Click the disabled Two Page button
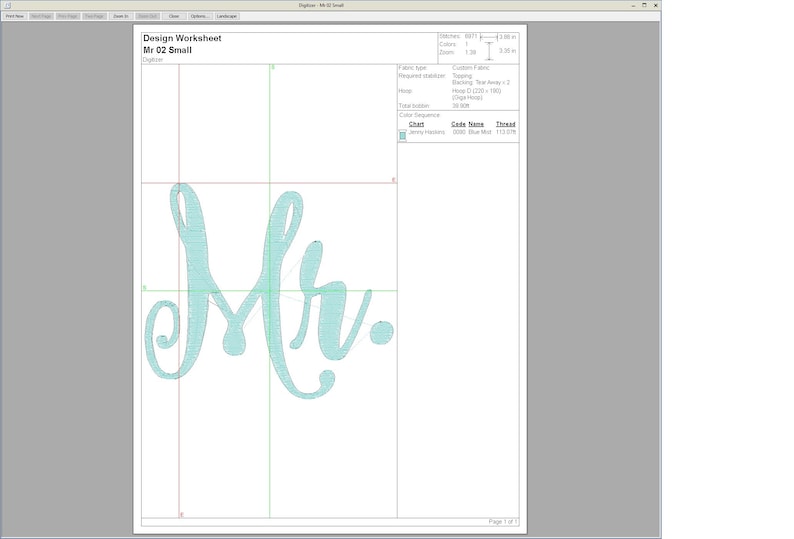Viewport: 794px width, 539px height. tap(94, 16)
